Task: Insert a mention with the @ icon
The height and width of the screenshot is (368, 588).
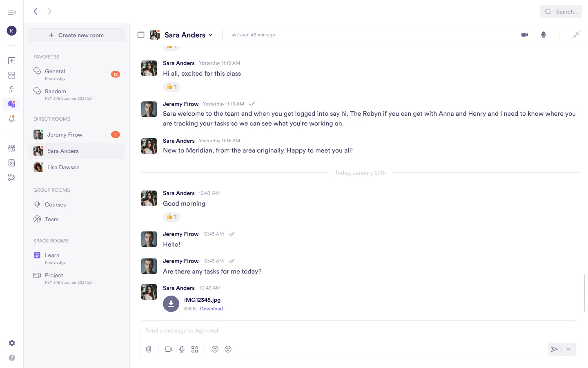Action: pos(215,349)
